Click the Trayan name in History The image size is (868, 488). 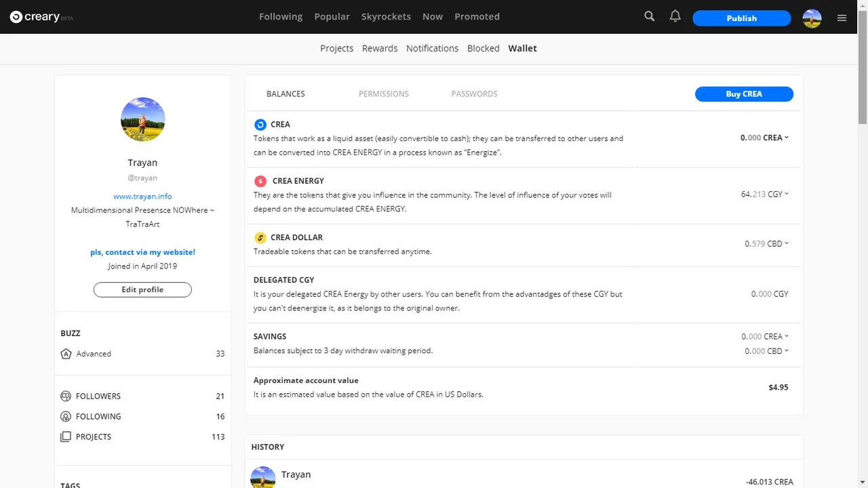tap(296, 474)
